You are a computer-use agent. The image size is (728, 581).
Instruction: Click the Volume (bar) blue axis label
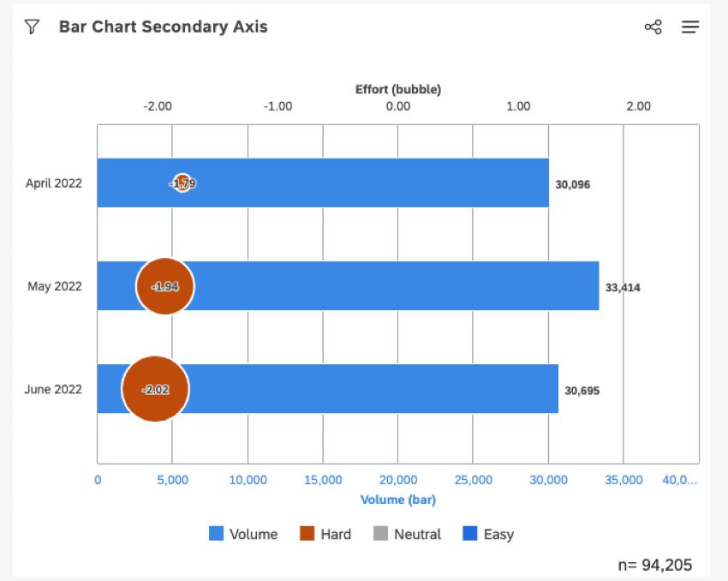tap(398, 500)
